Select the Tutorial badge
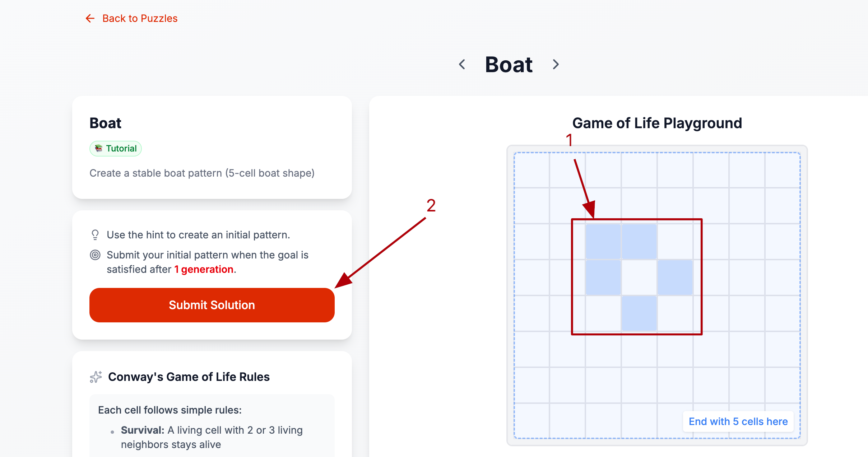This screenshot has width=868, height=457. (x=116, y=148)
